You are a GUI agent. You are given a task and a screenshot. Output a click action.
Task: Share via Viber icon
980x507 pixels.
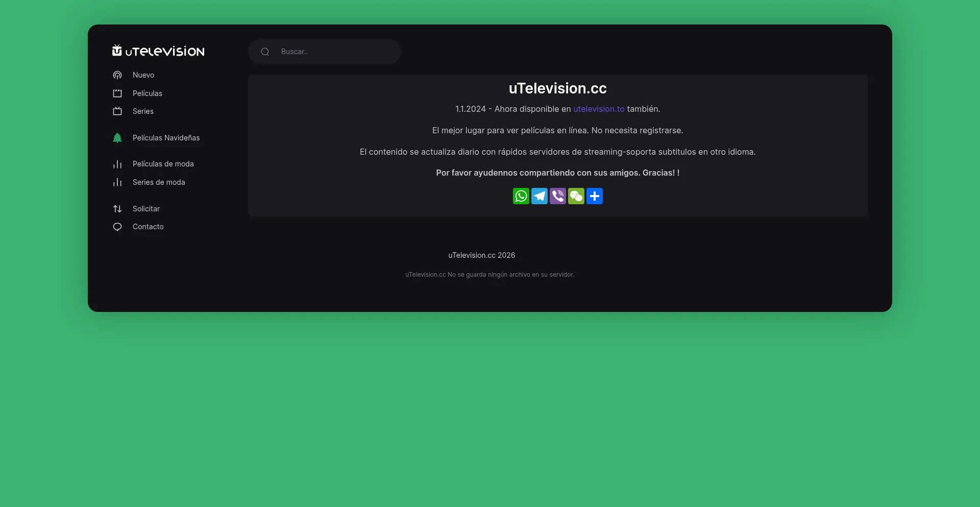[558, 196]
